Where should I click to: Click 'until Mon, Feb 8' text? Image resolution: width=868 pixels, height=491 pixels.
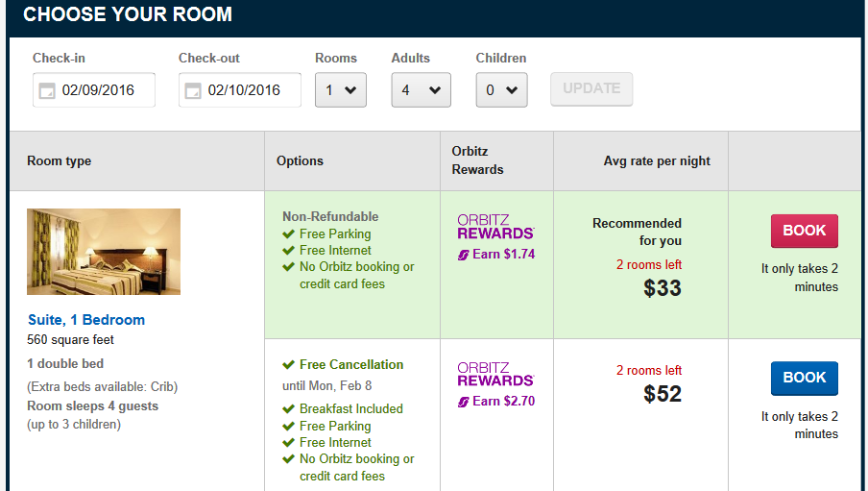click(327, 385)
